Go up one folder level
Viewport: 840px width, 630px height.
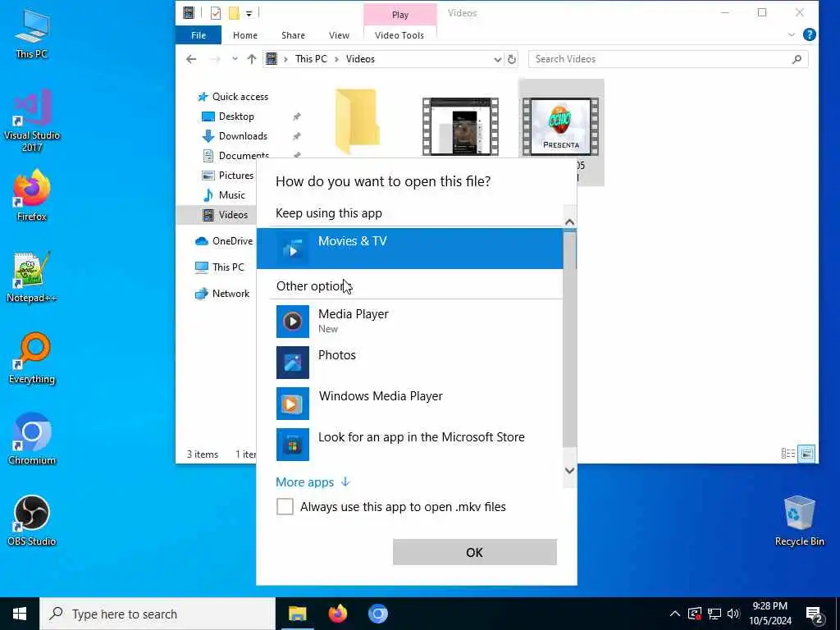pos(252,59)
